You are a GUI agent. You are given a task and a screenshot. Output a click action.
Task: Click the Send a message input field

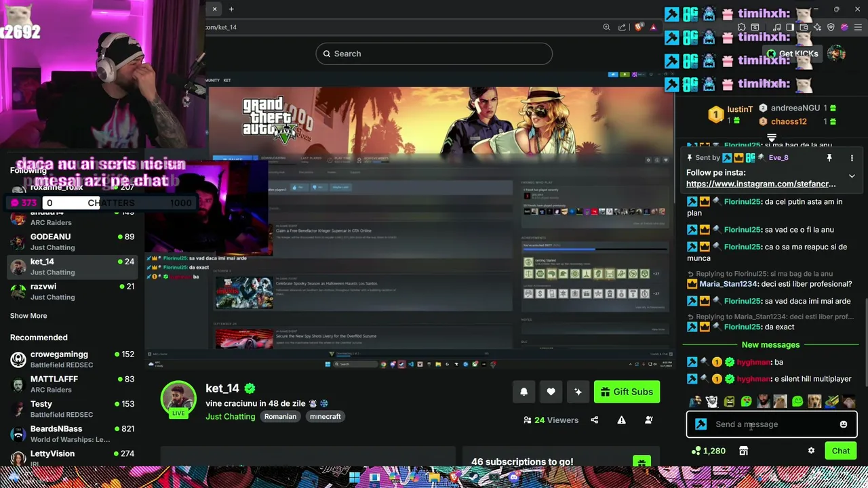[x=772, y=424]
